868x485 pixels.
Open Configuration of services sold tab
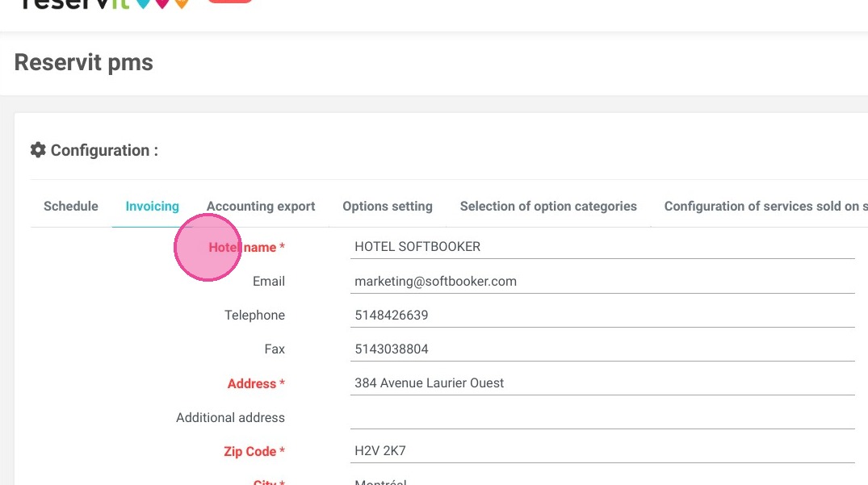pyautogui.click(x=765, y=207)
